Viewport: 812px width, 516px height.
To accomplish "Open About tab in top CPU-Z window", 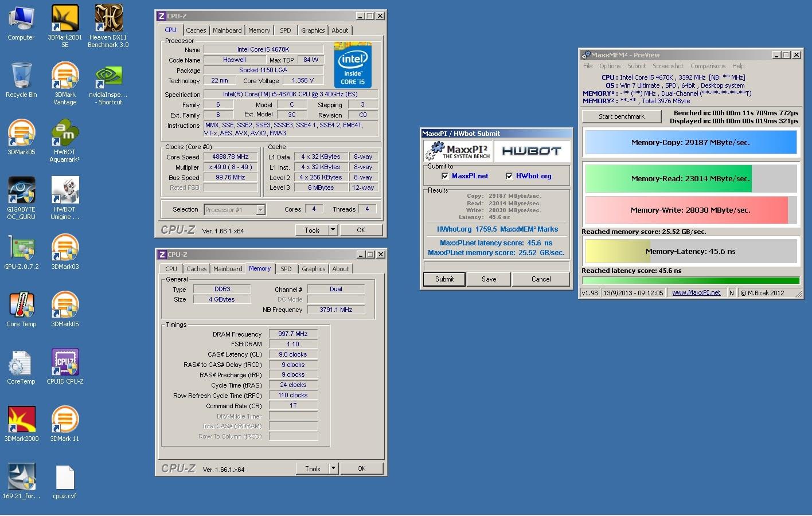I will (x=340, y=30).
